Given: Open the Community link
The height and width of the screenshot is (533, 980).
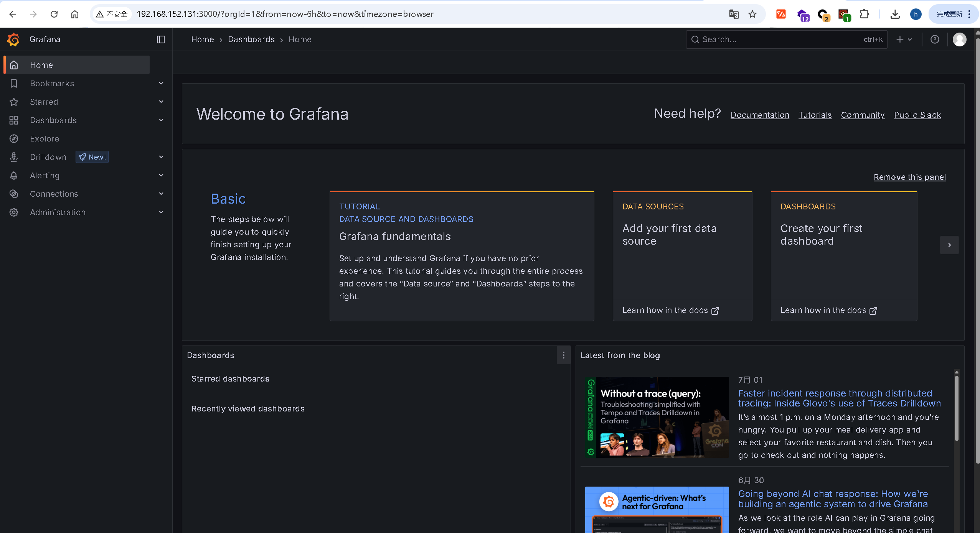Looking at the screenshot, I should coord(863,115).
